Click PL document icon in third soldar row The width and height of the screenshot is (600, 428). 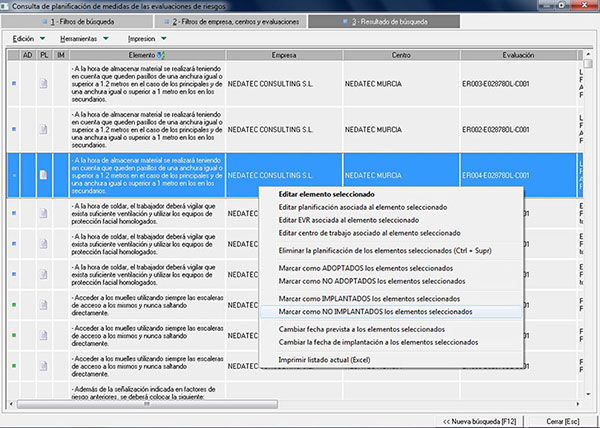click(x=44, y=274)
